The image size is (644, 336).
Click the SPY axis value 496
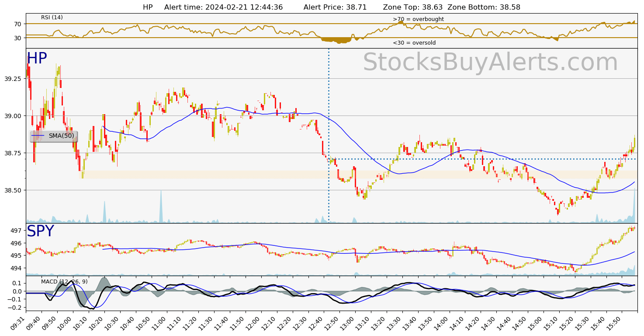(x=16, y=243)
